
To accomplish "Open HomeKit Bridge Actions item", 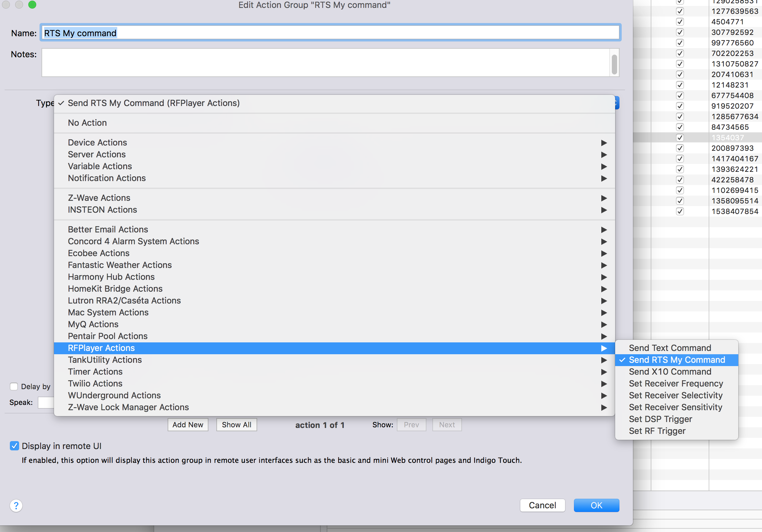I will pyautogui.click(x=335, y=289).
